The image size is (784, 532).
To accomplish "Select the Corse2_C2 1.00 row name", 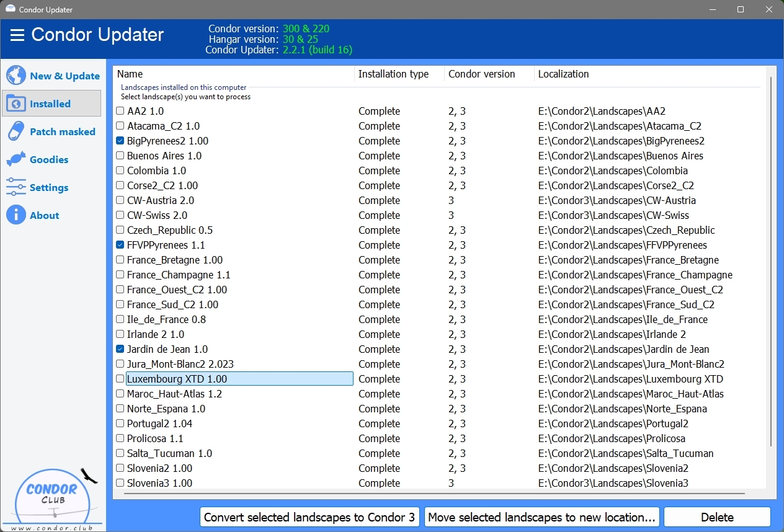I will (163, 185).
